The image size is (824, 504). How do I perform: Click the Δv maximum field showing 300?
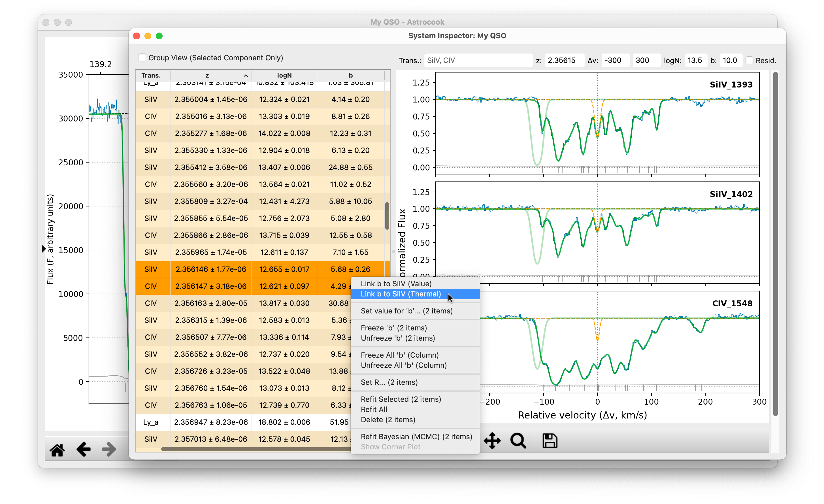(646, 61)
